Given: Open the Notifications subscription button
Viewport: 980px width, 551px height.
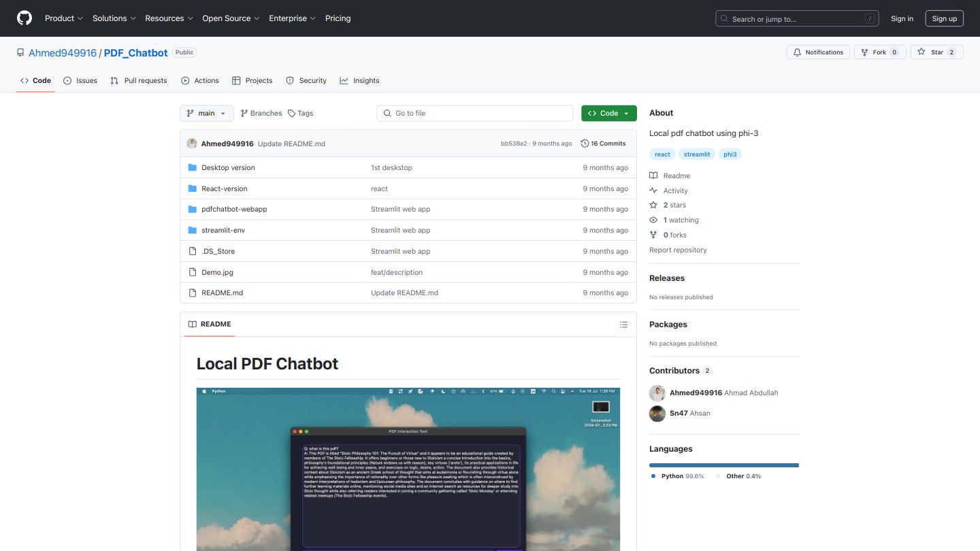Looking at the screenshot, I should click(x=818, y=52).
